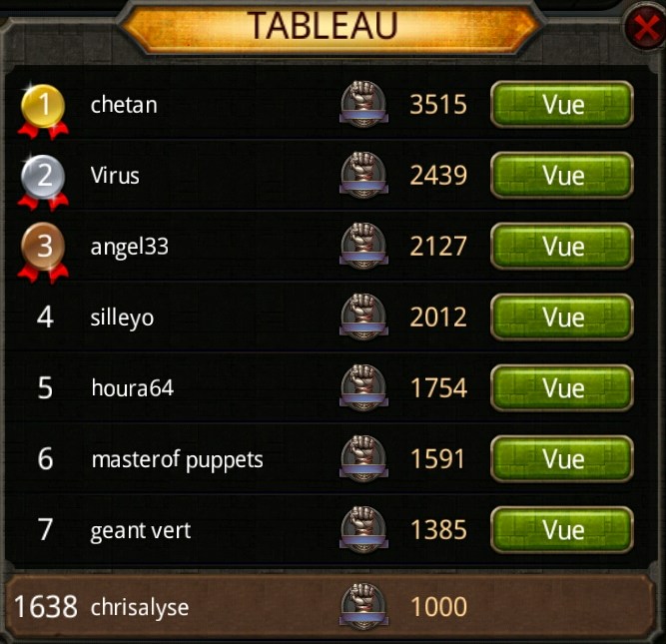
Task: Click Vue next to masterof puppets
Action: [x=562, y=458]
